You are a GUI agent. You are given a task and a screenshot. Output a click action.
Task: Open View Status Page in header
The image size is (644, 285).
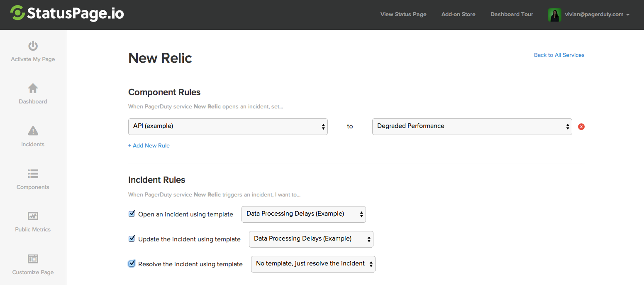pyautogui.click(x=403, y=15)
